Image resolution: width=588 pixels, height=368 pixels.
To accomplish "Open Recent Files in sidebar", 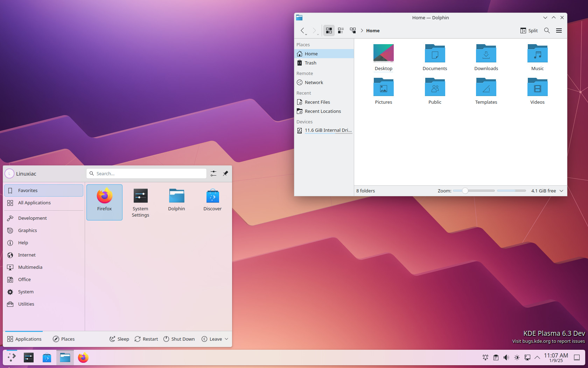I will (324, 102).
